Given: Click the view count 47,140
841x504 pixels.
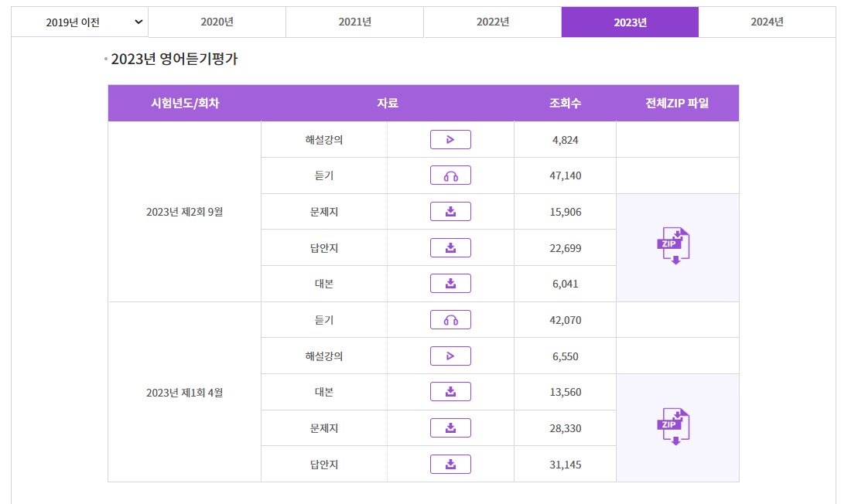Looking at the screenshot, I should coord(566,175).
